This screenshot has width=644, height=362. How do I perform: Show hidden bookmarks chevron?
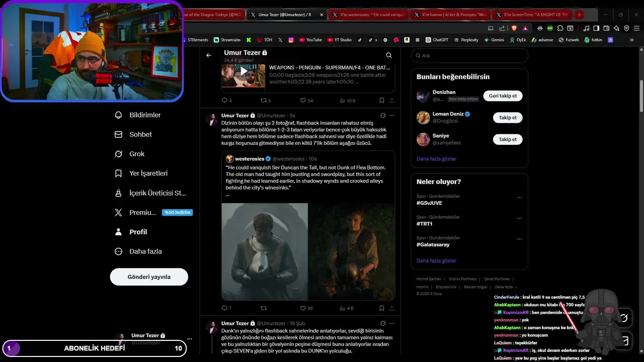pyautogui.click(x=632, y=40)
